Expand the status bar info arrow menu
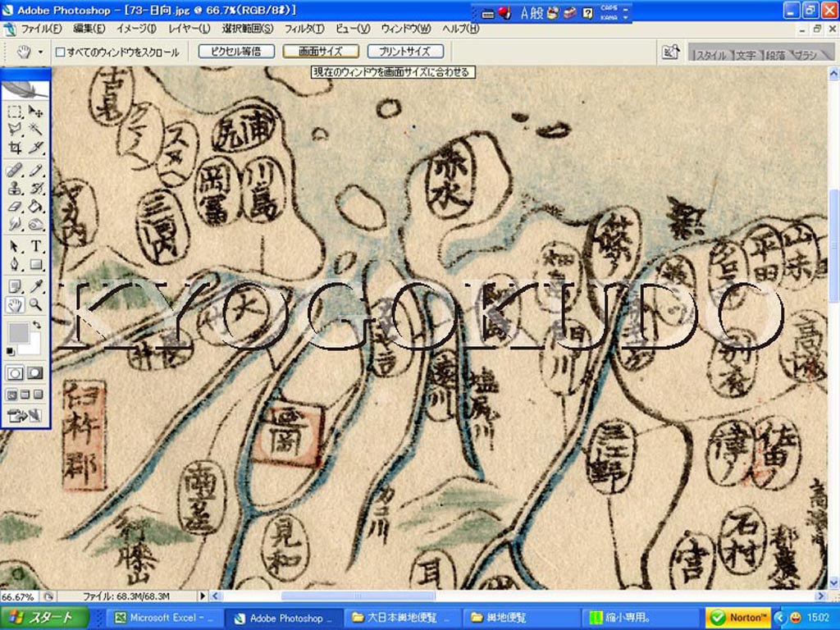840x630 pixels. click(203, 596)
